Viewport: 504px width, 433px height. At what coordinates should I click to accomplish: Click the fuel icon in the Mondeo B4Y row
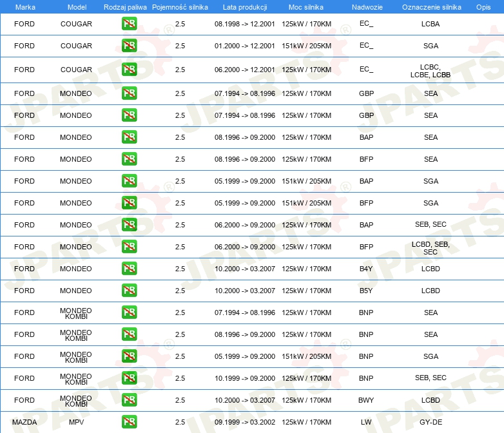click(129, 269)
